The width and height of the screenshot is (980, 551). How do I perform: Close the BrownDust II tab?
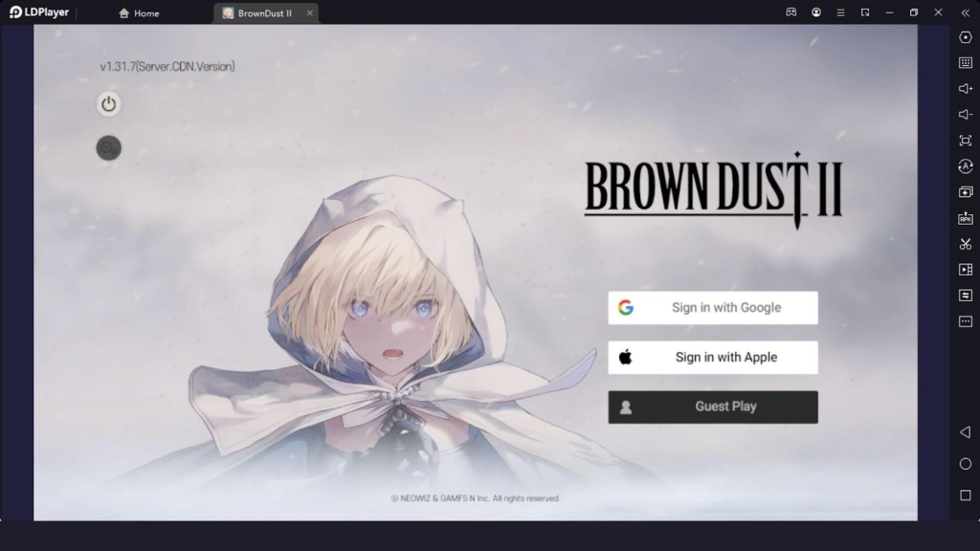pos(309,13)
